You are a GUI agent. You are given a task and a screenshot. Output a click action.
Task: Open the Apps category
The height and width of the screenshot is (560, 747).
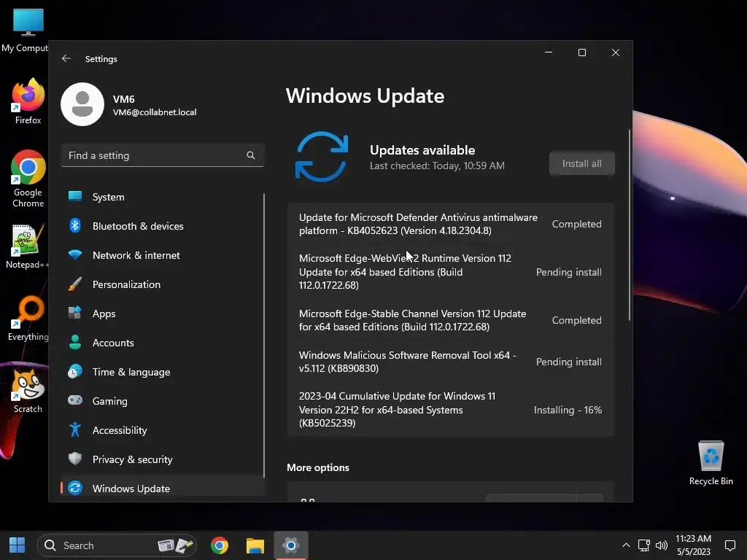[162, 313]
